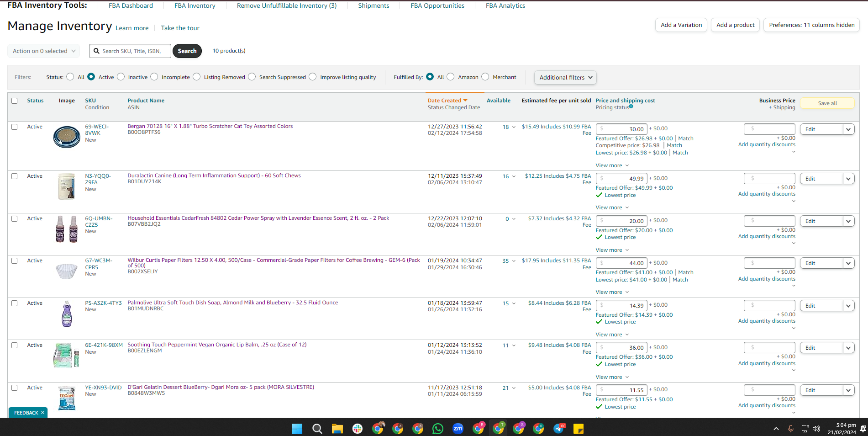The image size is (868, 436).
Task: Expand Additional filters dropdown
Action: coord(565,77)
